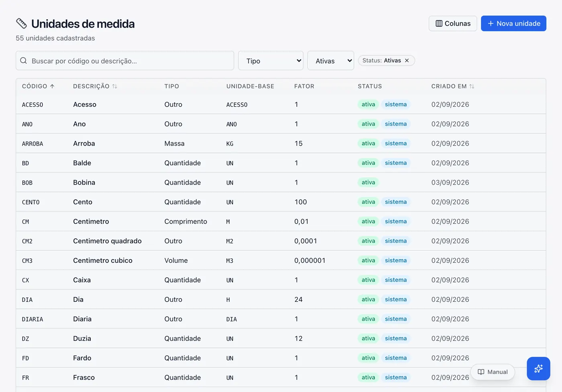Click the KG base unit cell
Viewport: 562px width, 392px height.
click(x=230, y=144)
